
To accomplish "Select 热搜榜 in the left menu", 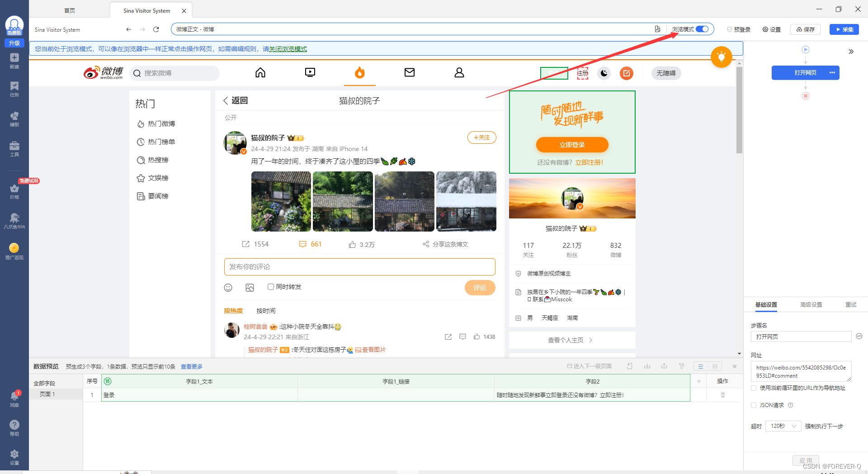I will point(158,160).
